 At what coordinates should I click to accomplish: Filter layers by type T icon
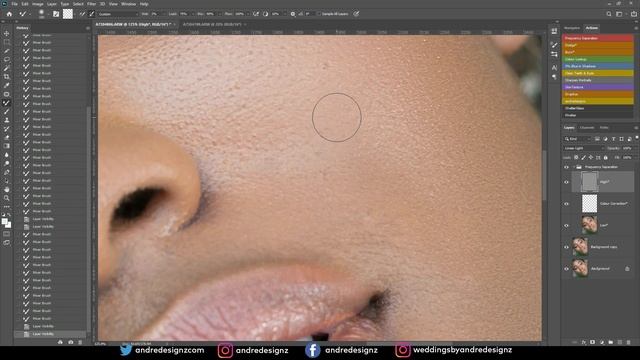point(613,139)
